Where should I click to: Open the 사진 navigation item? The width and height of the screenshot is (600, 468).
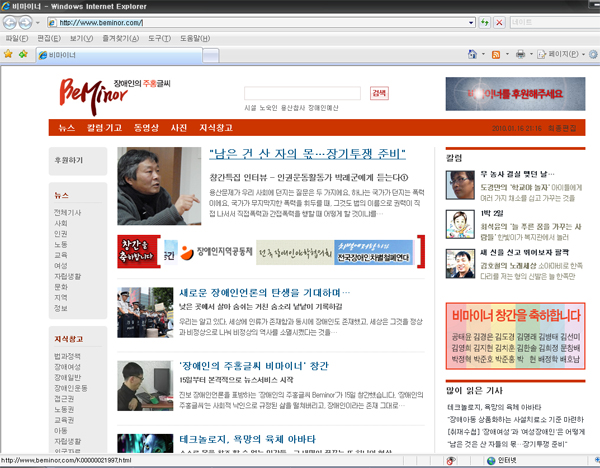pyautogui.click(x=179, y=128)
